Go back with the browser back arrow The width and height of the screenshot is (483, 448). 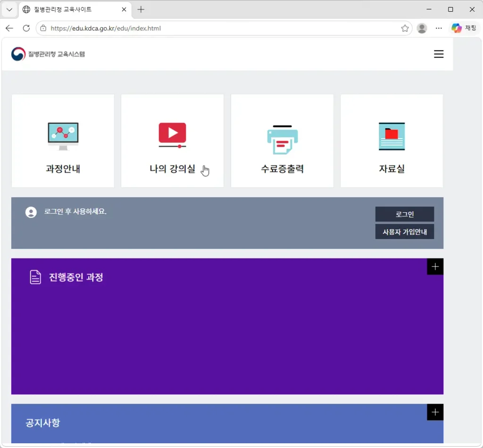coord(9,28)
